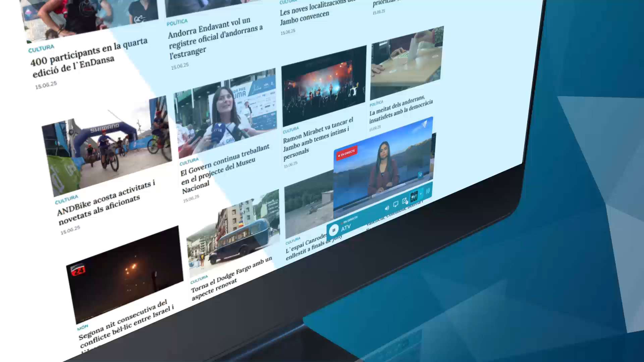Click MÓN tag above Segona nit headline
644x362 pixels.
(x=83, y=327)
